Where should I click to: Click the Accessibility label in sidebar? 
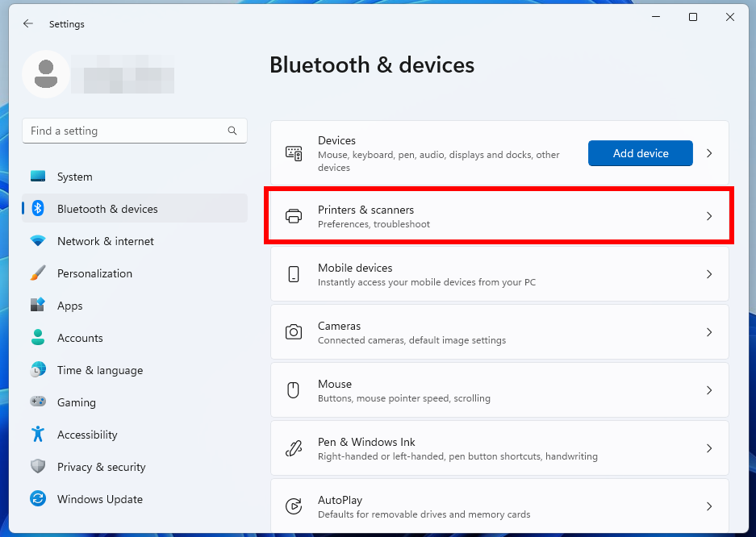click(87, 435)
